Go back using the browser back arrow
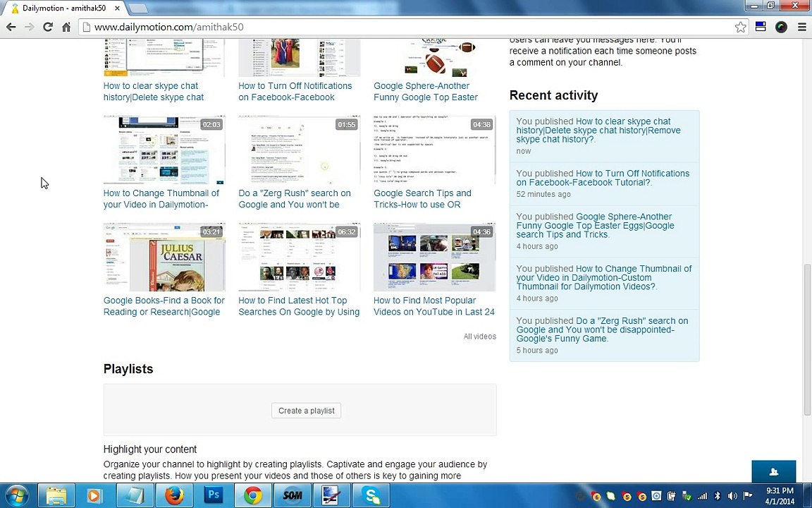The height and width of the screenshot is (508, 812). click(11, 27)
